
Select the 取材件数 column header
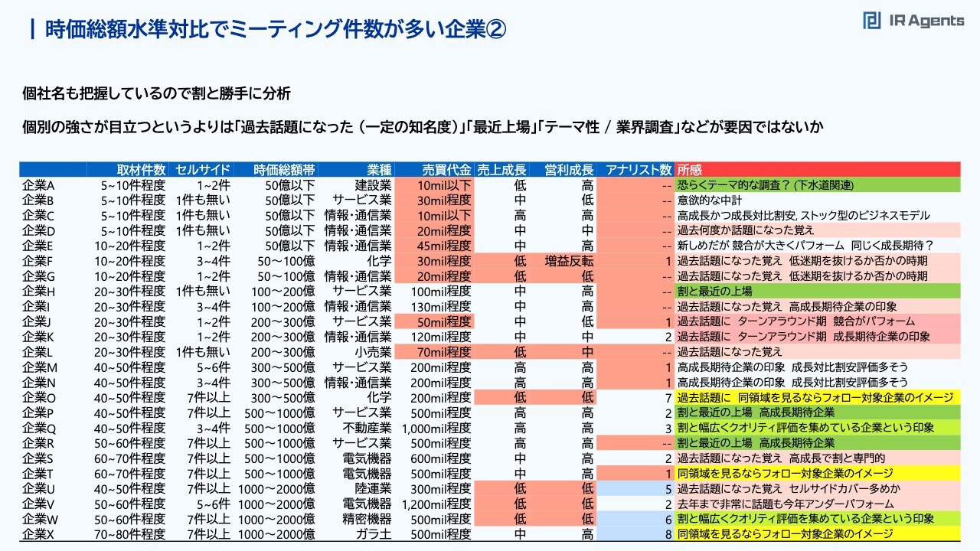coord(141,170)
